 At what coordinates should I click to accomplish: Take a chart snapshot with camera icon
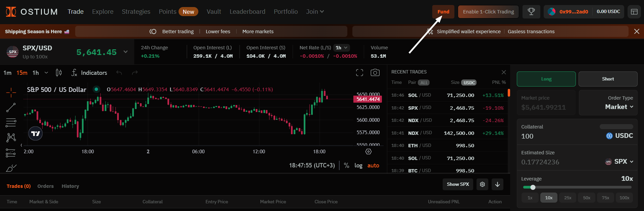pyautogui.click(x=375, y=73)
